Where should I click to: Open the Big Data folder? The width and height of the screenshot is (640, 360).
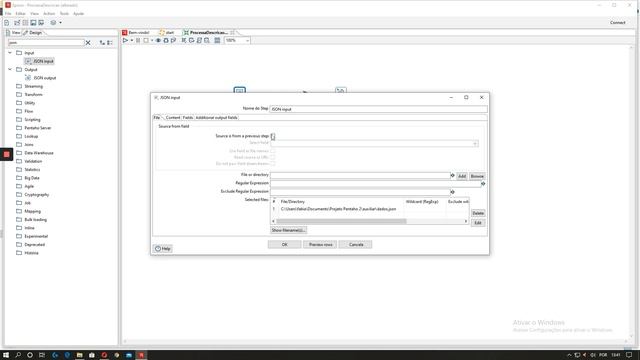coord(28,178)
